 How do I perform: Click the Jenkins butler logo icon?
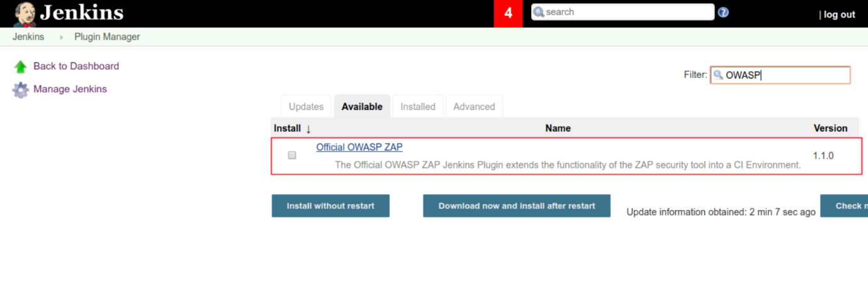25,14
